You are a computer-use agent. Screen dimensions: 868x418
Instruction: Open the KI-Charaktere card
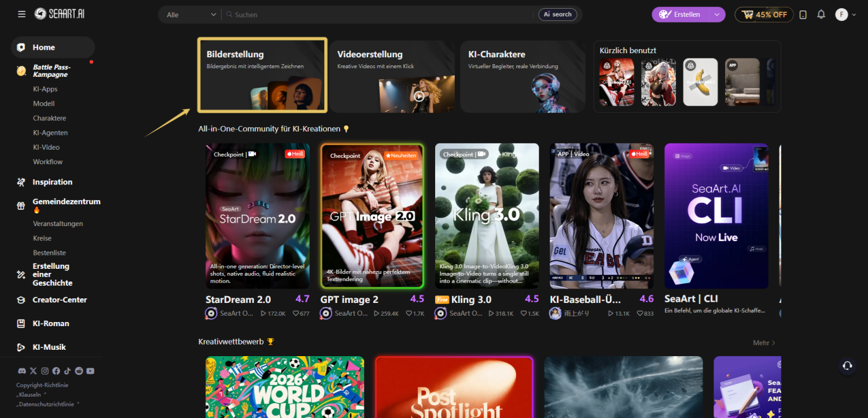click(523, 76)
